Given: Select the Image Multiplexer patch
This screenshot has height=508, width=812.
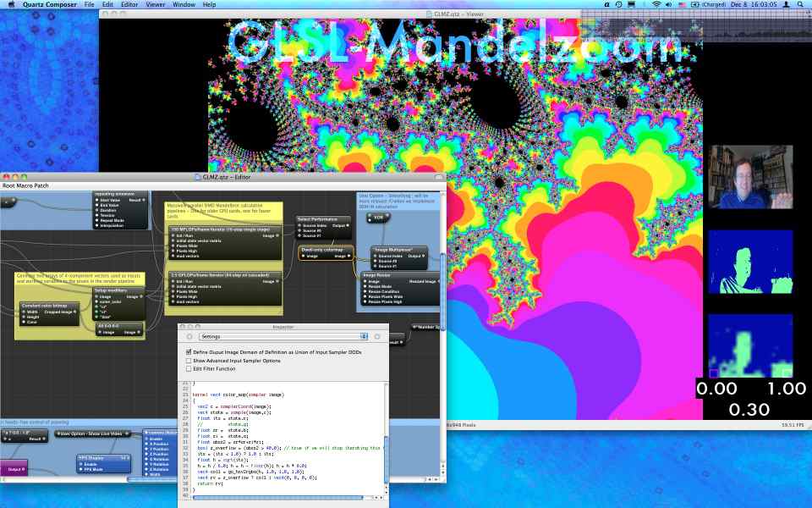Looking at the screenshot, I should click(x=398, y=257).
